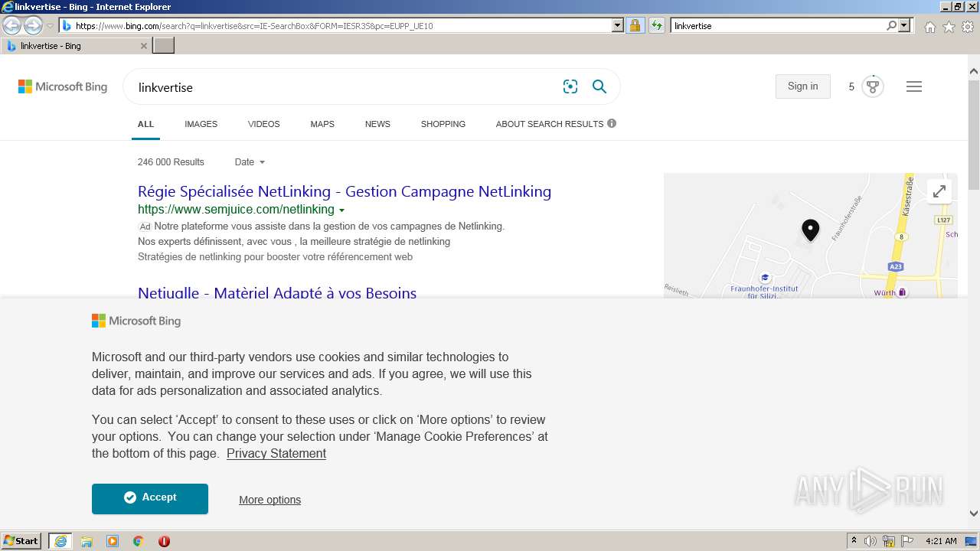Open ABOUT SEARCH RESULTS link
This screenshot has height=551, width=980.
(x=556, y=124)
